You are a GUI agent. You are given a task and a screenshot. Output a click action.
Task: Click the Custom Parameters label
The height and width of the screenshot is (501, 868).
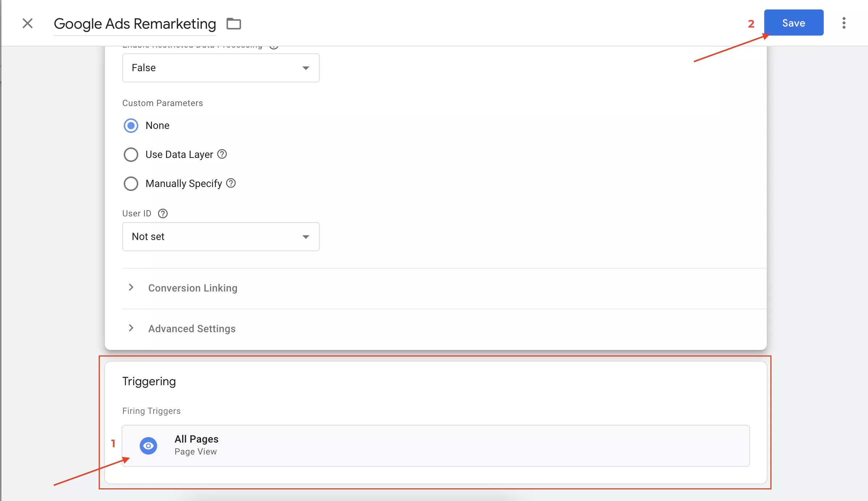click(163, 103)
